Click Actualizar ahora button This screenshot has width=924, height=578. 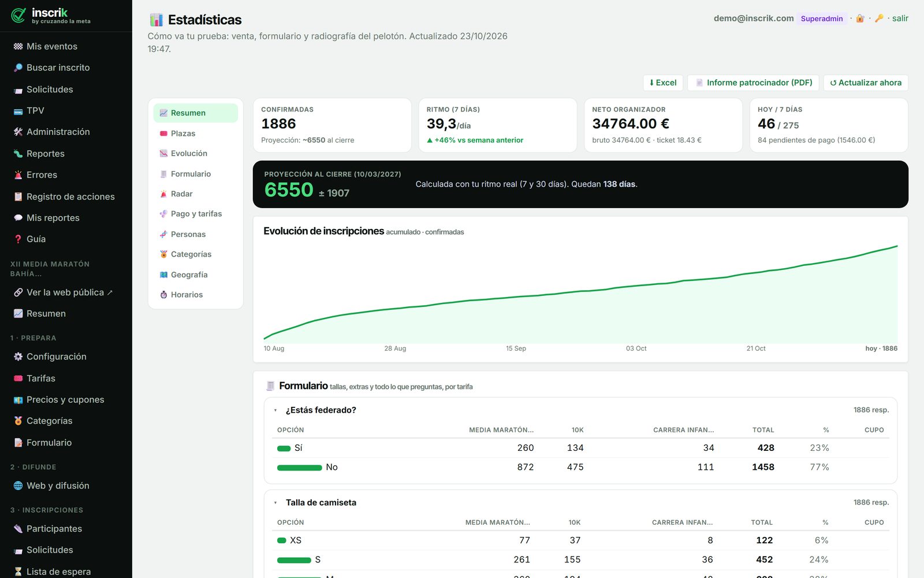866,83
